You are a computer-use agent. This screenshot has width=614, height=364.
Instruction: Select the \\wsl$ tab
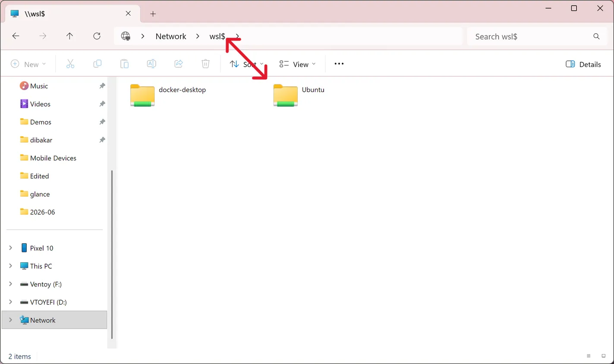click(72, 14)
